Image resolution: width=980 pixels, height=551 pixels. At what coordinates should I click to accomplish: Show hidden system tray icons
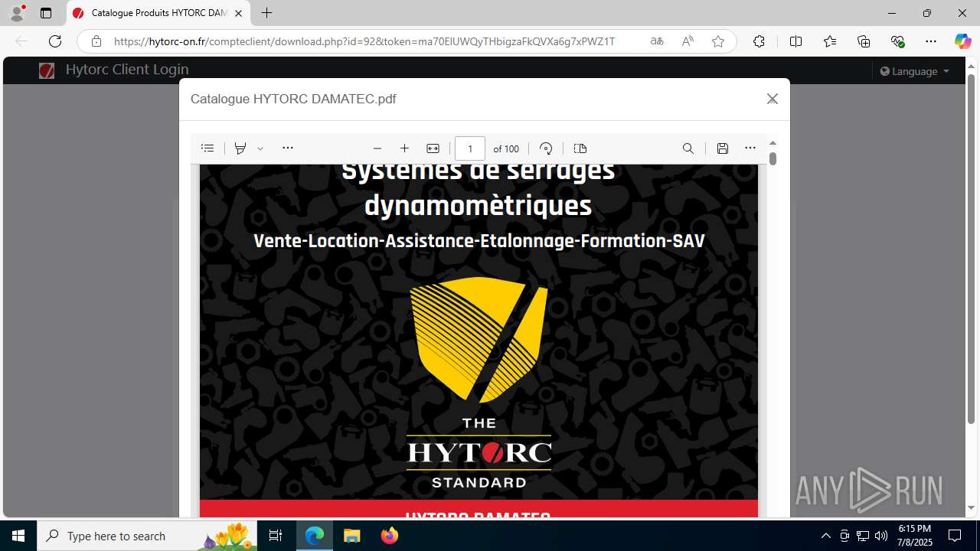tap(825, 536)
